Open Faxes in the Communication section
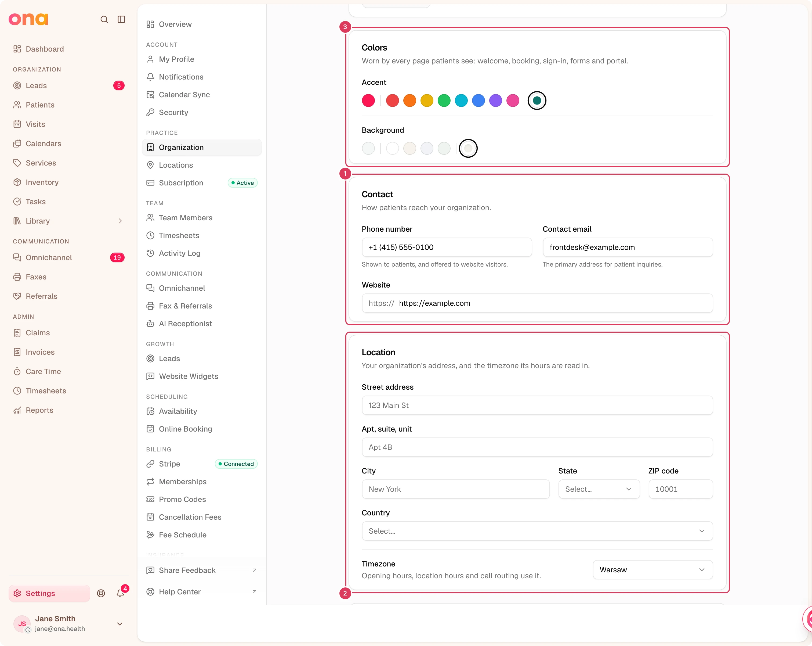The width and height of the screenshot is (812, 646). 68,277
